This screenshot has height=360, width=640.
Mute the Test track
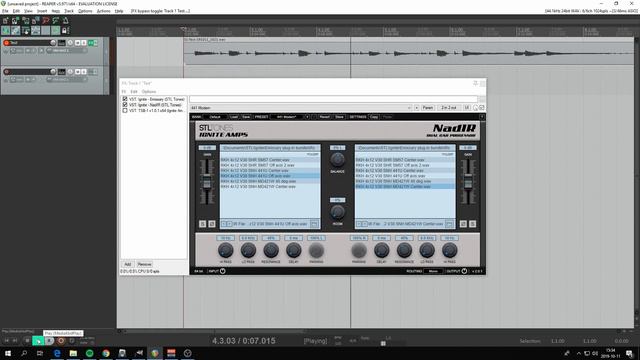coord(78,43)
